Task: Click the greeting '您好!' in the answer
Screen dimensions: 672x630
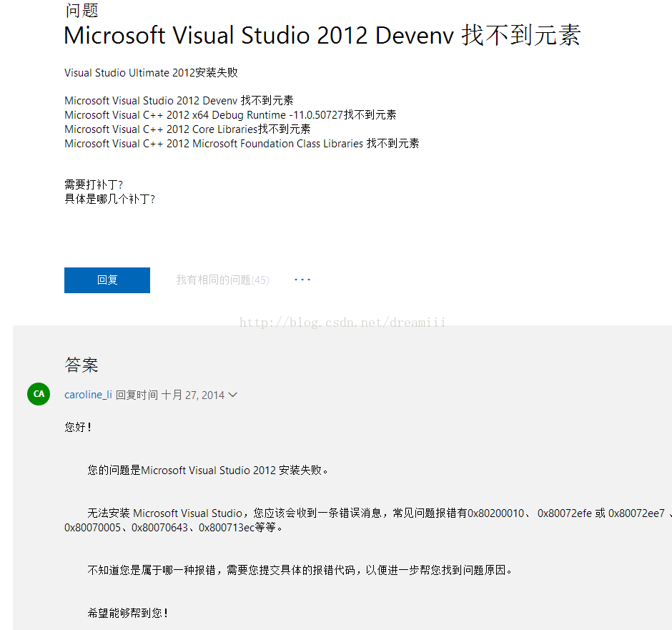Action: click(78, 427)
